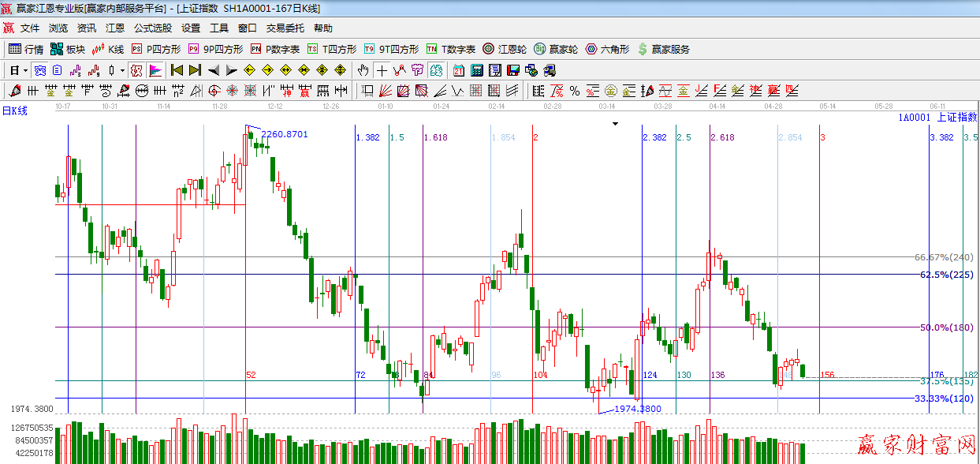Toggle the pressed colored flag chart icon

pos(155,70)
